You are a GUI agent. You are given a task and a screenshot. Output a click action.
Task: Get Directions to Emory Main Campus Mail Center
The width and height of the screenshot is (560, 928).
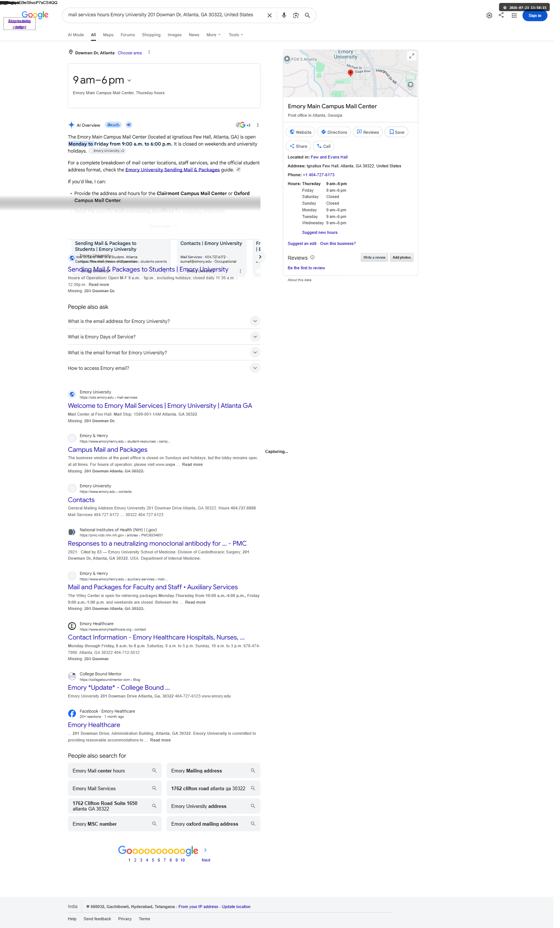pyautogui.click(x=334, y=132)
